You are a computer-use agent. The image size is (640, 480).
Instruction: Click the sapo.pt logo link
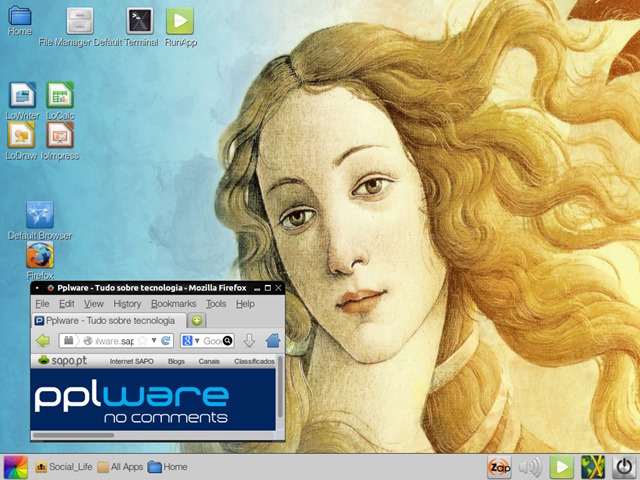tap(62, 361)
